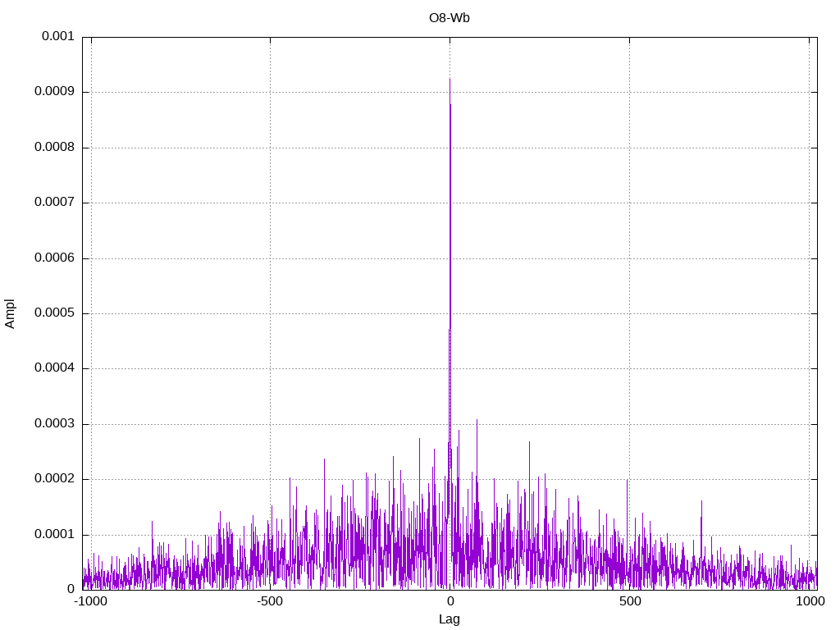The image size is (840, 630).
Task: Click the Lag x-axis label
Action: 450,619
